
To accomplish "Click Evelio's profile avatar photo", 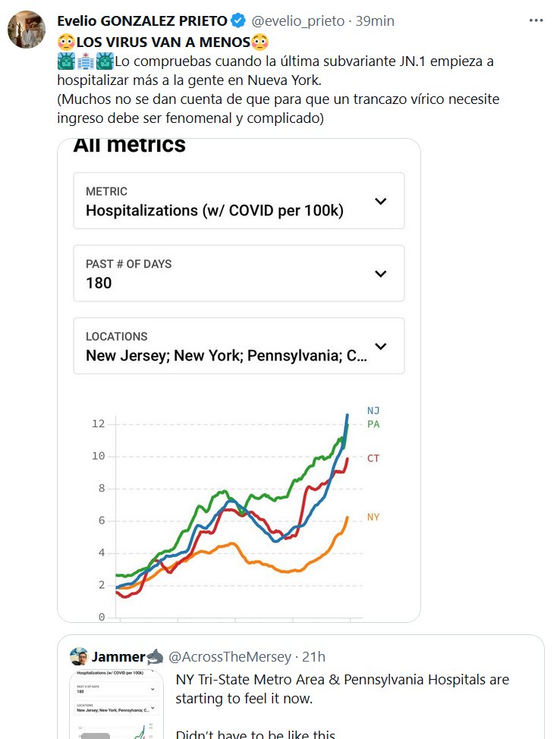I will point(27,30).
